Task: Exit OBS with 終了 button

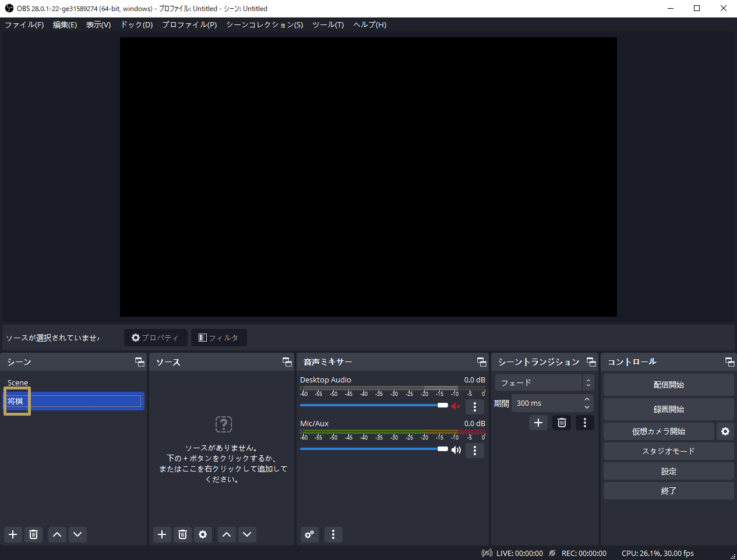Action: pos(669,491)
